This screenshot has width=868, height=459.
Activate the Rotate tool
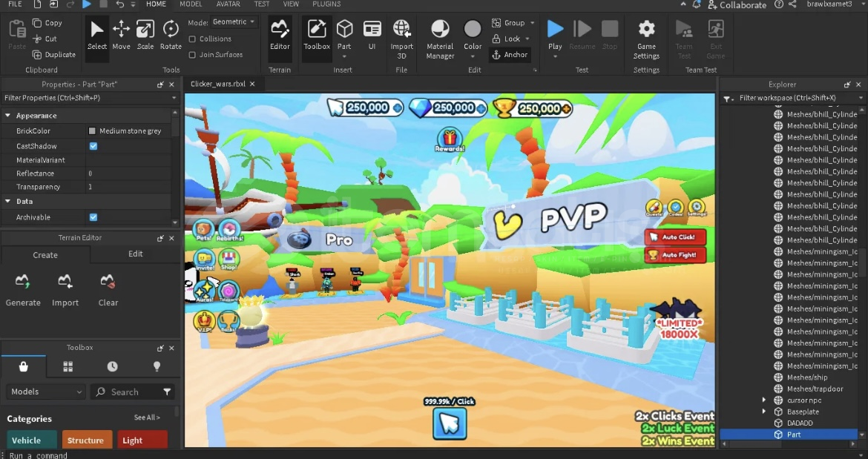[171, 36]
